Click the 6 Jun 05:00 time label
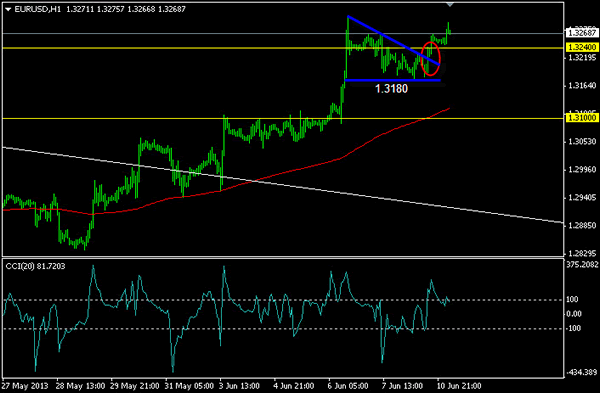The width and height of the screenshot is (600, 393). pos(348,386)
